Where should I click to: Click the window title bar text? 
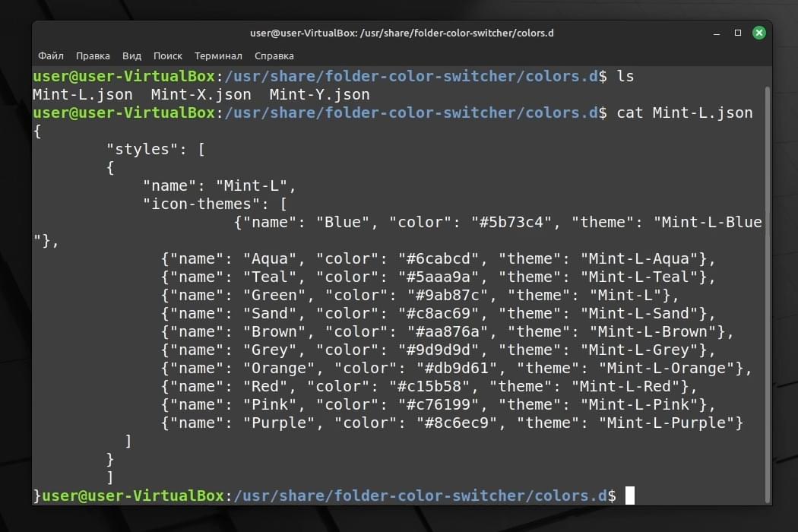click(401, 33)
